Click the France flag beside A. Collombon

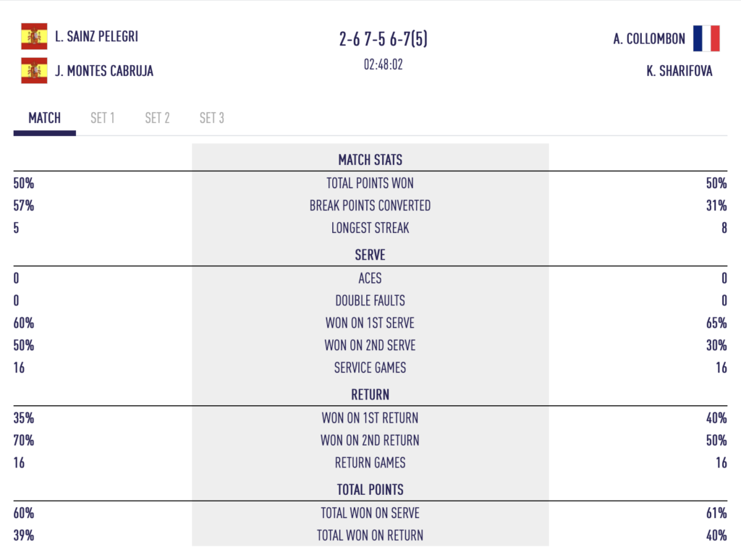click(x=706, y=38)
